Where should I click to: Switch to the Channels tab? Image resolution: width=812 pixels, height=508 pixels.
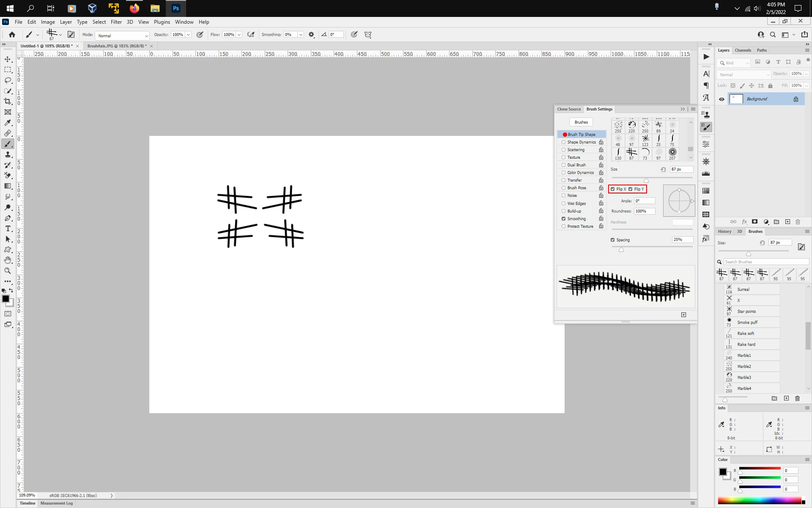coord(743,50)
